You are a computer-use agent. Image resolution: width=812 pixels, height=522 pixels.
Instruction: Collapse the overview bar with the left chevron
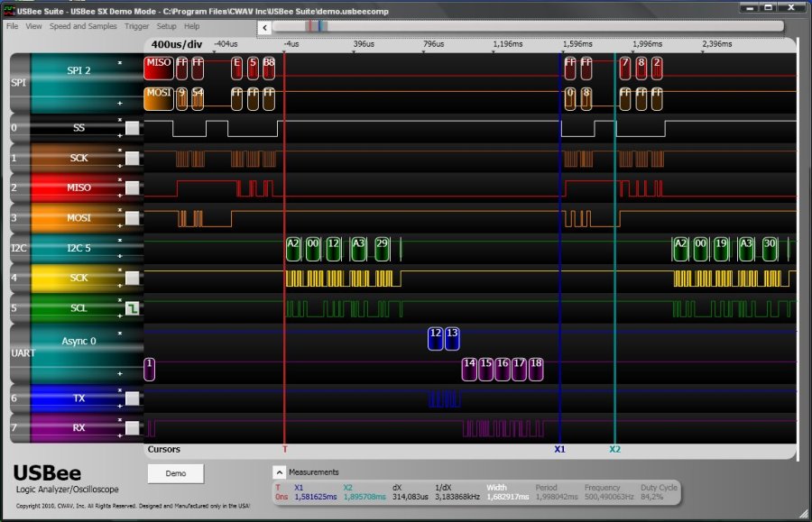[264, 28]
